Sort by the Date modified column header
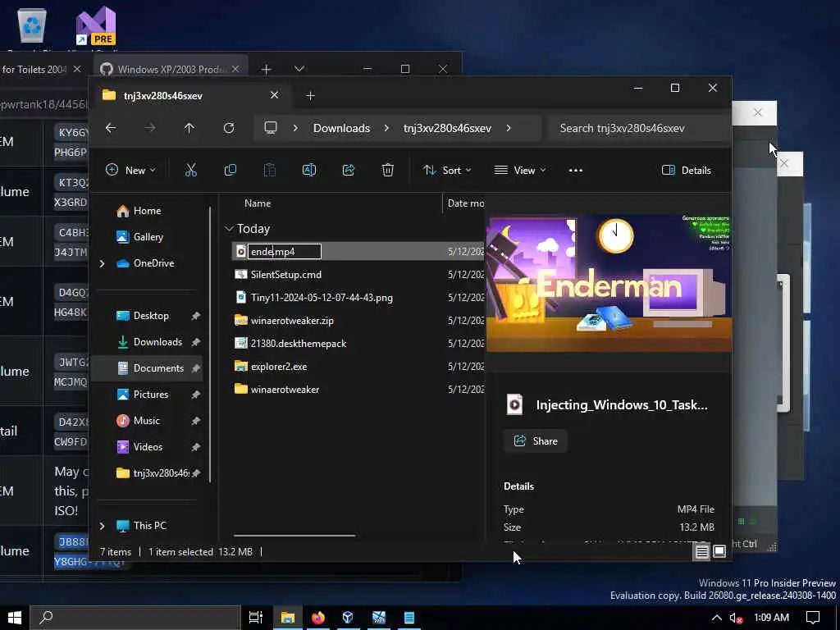Viewport: 840px width, 630px height. (465, 203)
